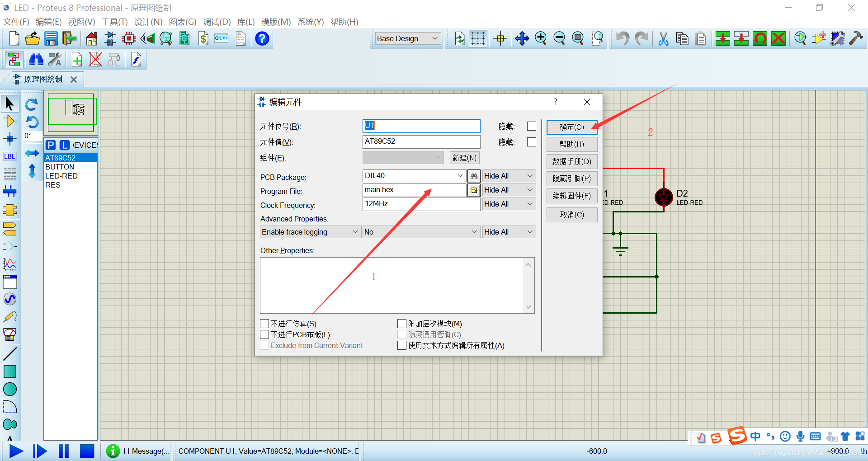The width and height of the screenshot is (868, 461).
Task: Browse for program file folder icon
Action: tap(473, 190)
